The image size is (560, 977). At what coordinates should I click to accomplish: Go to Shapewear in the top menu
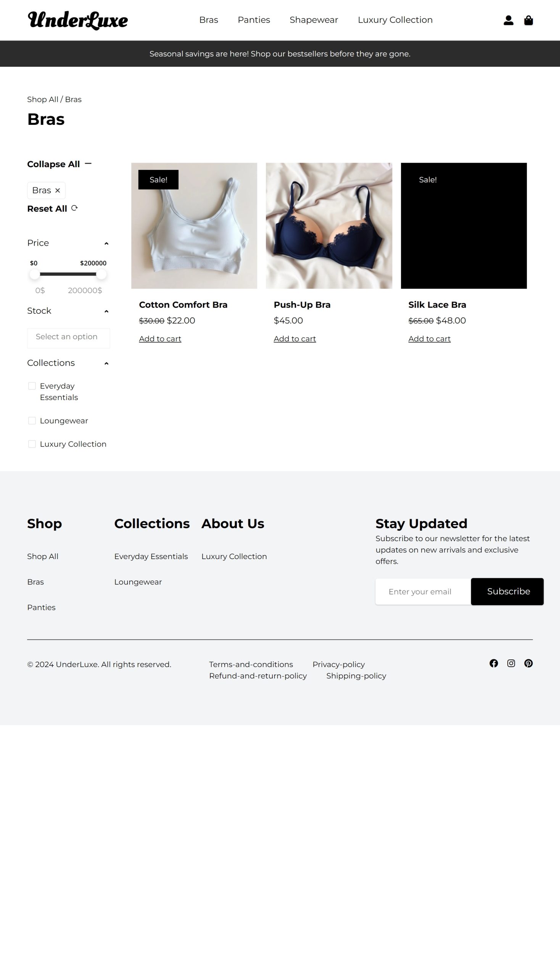pos(314,20)
